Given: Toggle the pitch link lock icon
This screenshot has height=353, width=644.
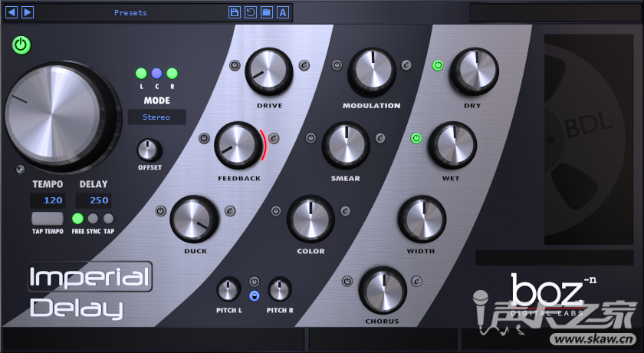Looking at the screenshot, I should tap(255, 295).
